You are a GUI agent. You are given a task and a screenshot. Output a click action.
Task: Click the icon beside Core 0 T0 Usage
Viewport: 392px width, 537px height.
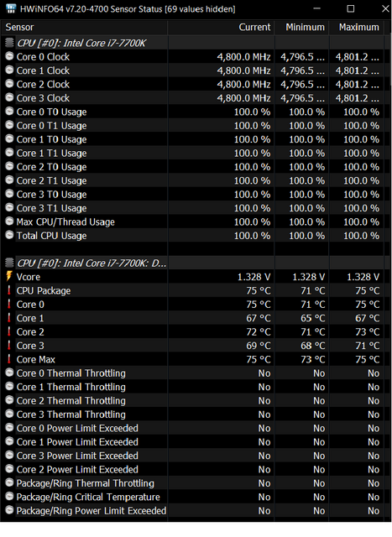pos(9,112)
